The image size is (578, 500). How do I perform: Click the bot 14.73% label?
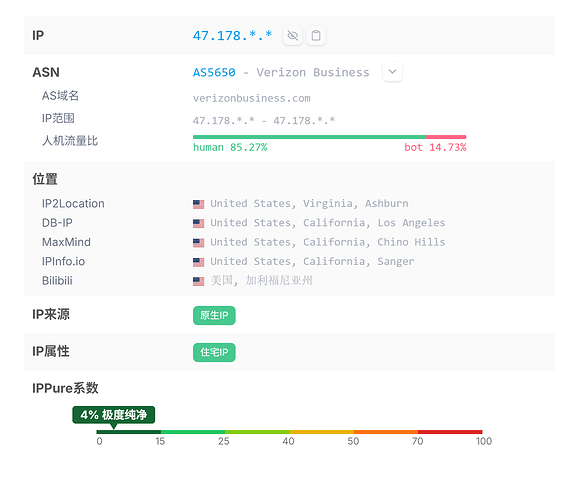tap(435, 147)
